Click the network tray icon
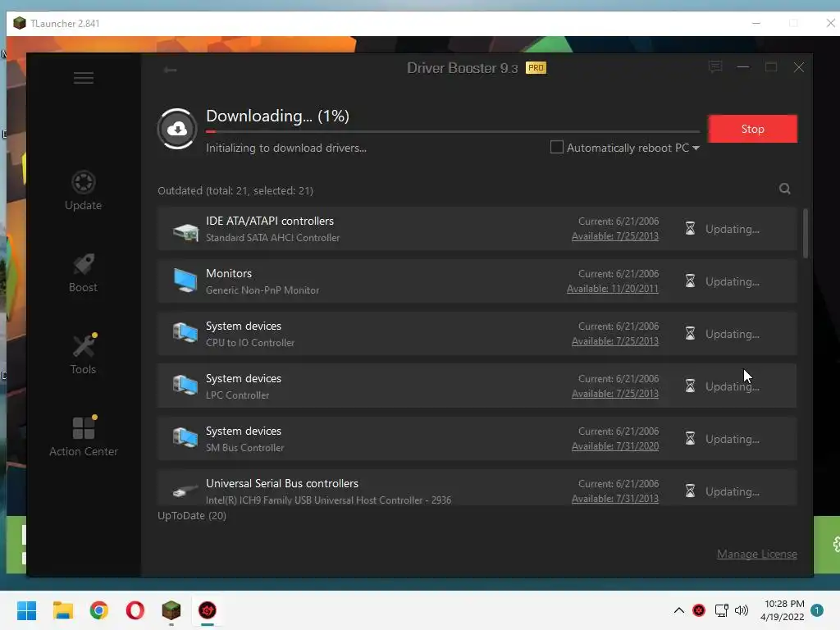Screen dimensions: 840x630 [722, 610]
